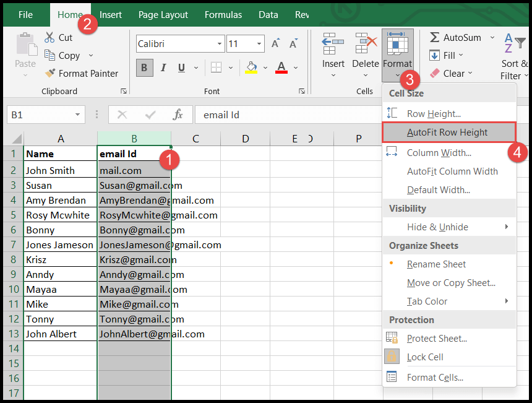Screen dimensions: 532x403
Task: Increase font size with larger A
Action: pyautogui.click(x=275, y=43)
